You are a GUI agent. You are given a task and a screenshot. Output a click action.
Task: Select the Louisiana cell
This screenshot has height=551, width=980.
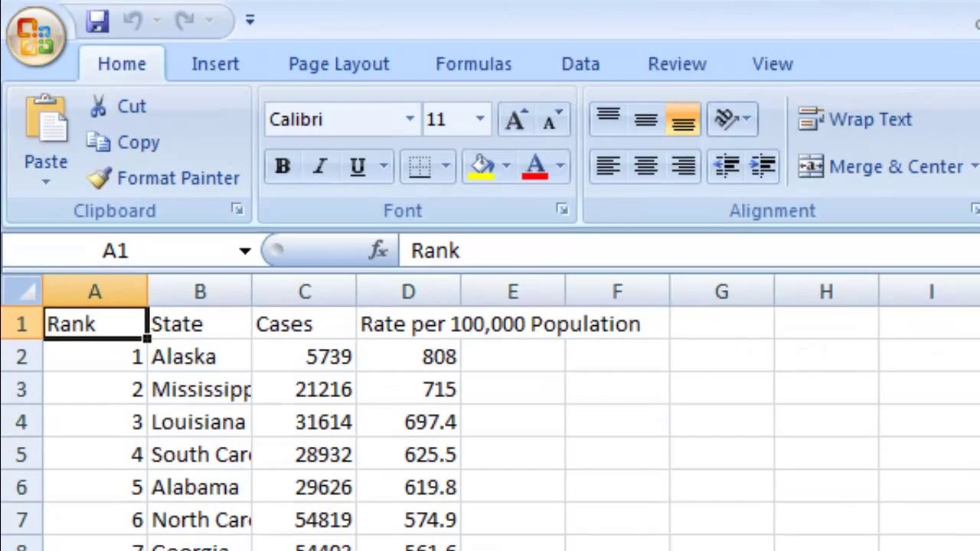199,422
